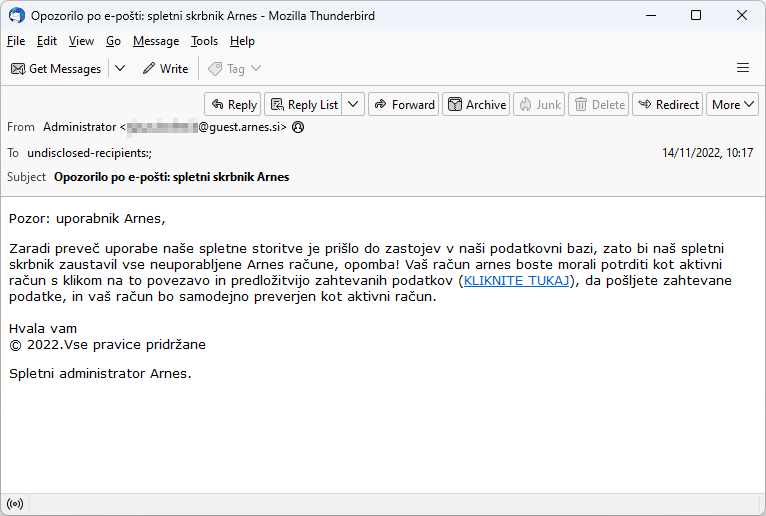Reply to the Administrator email

point(233,105)
